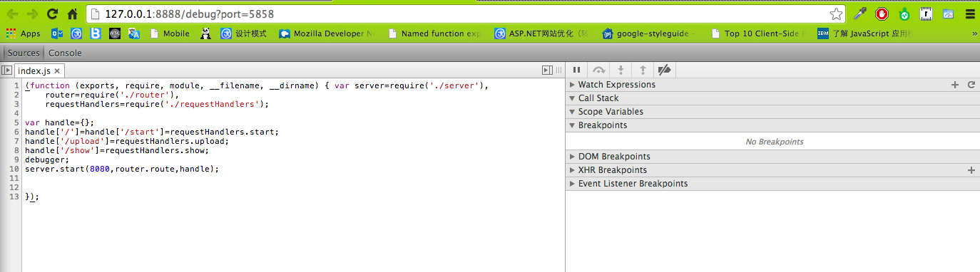Open the Mobile bookmark

click(169, 33)
